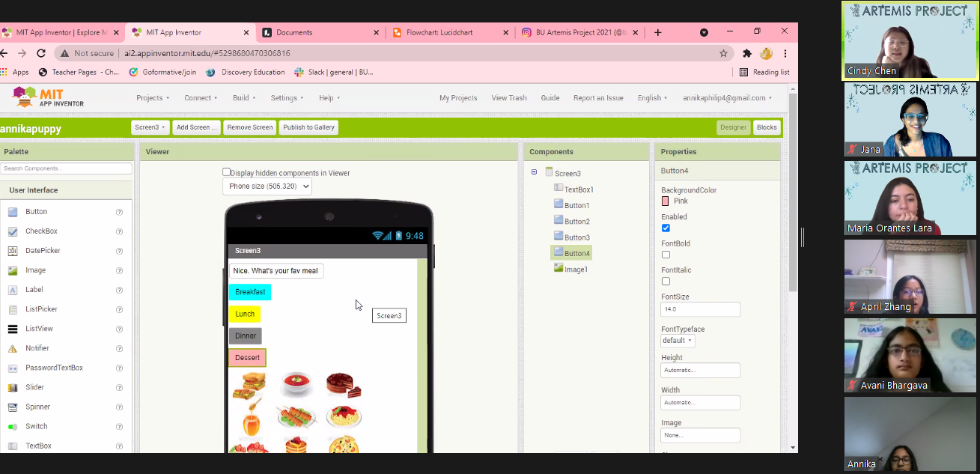The width and height of the screenshot is (980, 474).
Task: Select the Switch component in the Palette
Action: click(x=37, y=426)
